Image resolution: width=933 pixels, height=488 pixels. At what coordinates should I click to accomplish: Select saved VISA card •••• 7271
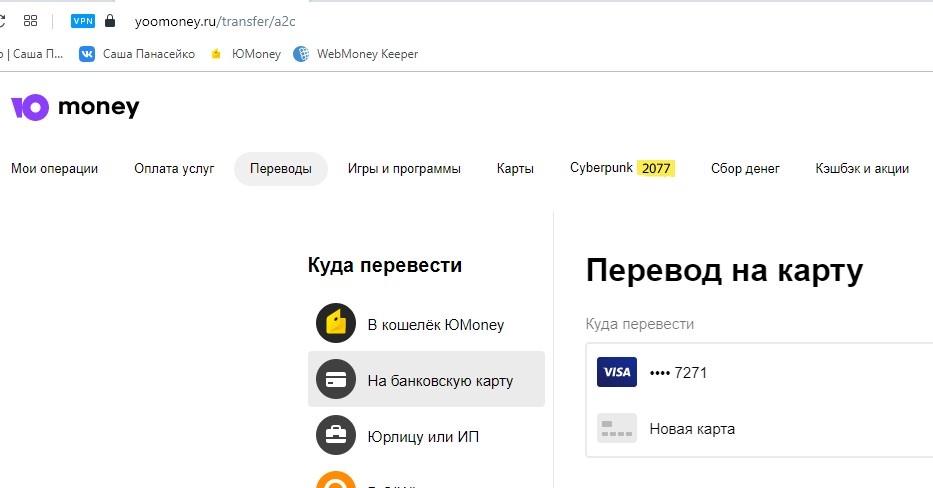point(759,373)
